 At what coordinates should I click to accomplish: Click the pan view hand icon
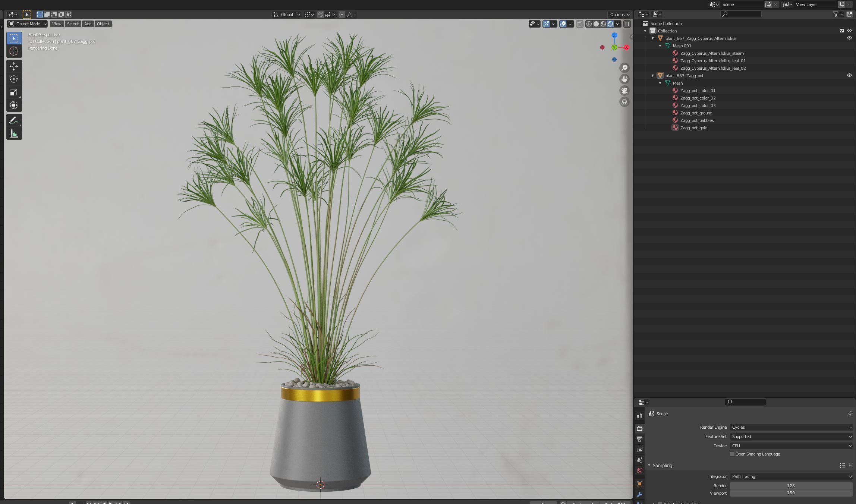(x=624, y=79)
